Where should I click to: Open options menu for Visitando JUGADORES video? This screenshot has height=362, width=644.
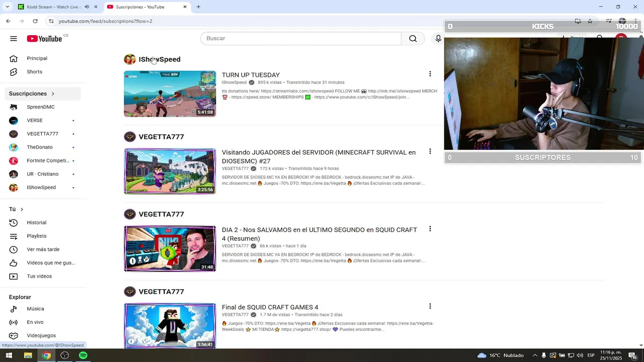pos(430,151)
